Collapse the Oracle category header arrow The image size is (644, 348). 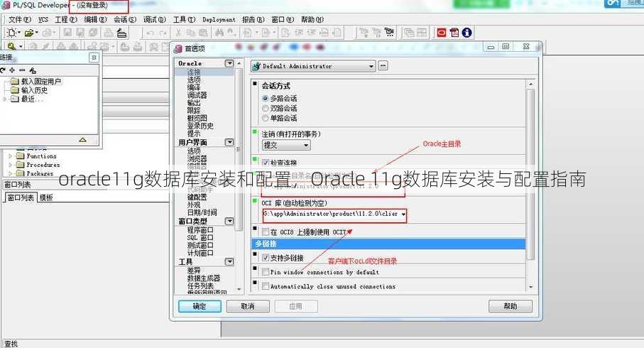[229, 63]
